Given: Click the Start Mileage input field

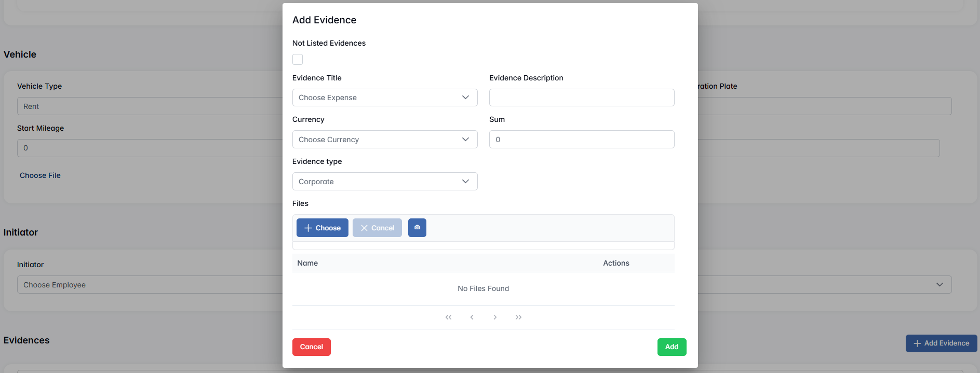Looking at the screenshot, I should click(x=151, y=148).
